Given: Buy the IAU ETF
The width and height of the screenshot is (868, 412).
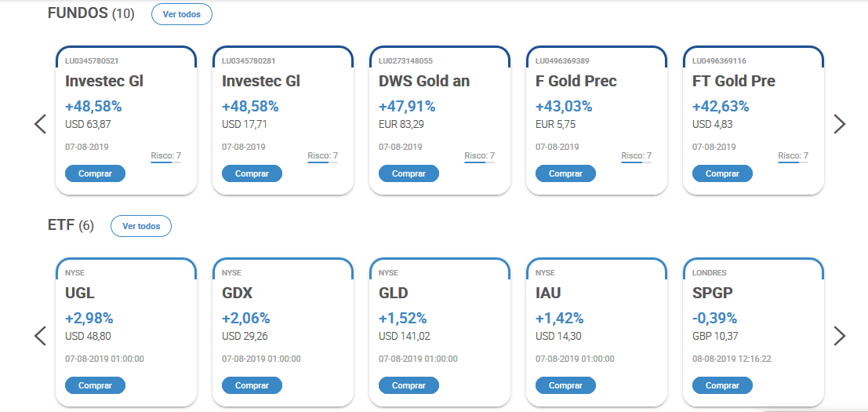Looking at the screenshot, I should coord(565,385).
